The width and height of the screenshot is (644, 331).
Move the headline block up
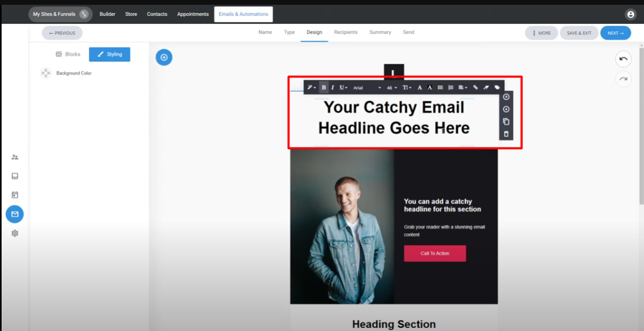click(506, 97)
